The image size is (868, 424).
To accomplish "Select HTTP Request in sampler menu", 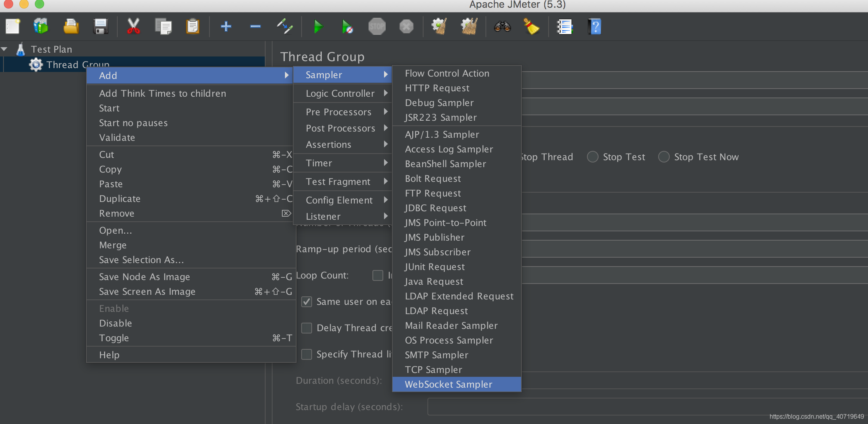I will pyautogui.click(x=437, y=88).
